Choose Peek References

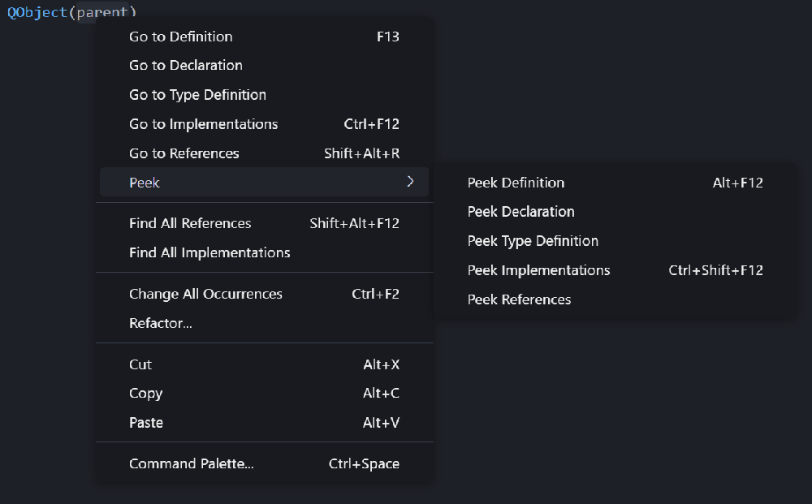519,299
